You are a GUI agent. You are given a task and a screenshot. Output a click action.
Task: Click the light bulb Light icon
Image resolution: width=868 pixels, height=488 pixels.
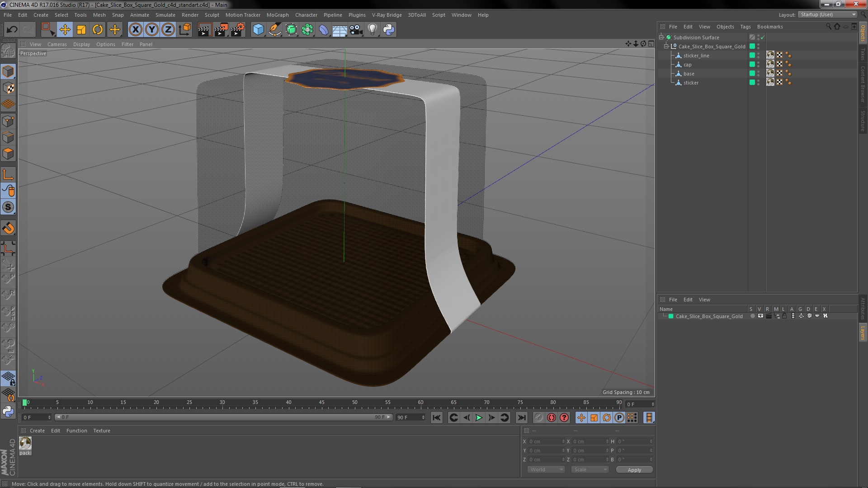tap(372, 30)
